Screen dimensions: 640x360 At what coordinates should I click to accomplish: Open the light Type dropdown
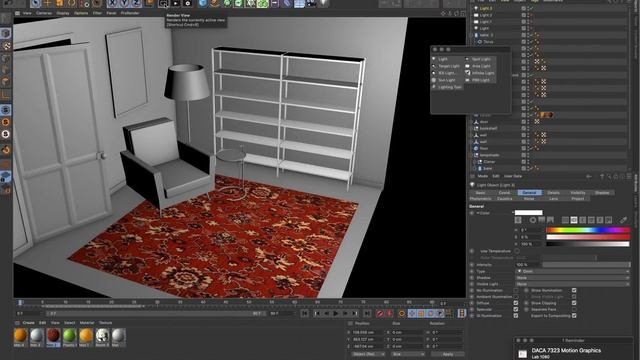point(573,271)
